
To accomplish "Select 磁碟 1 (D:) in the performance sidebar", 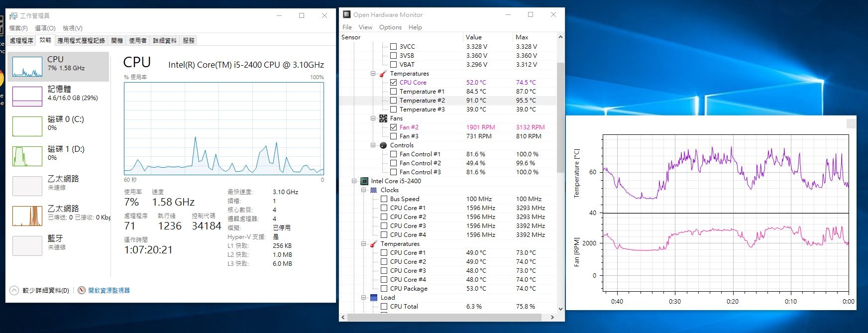I will pyautogui.click(x=59, y=156).
